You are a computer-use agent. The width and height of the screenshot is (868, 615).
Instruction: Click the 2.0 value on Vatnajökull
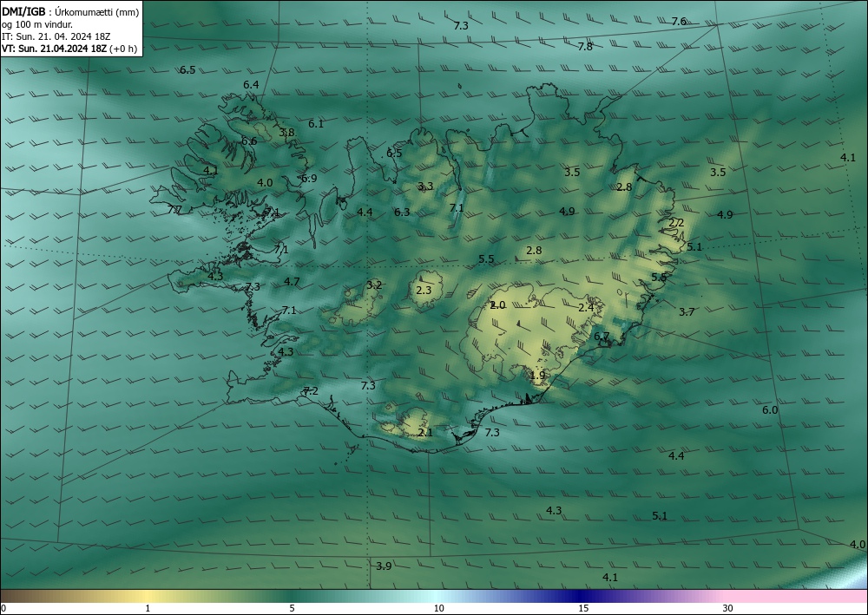point(497,304)
